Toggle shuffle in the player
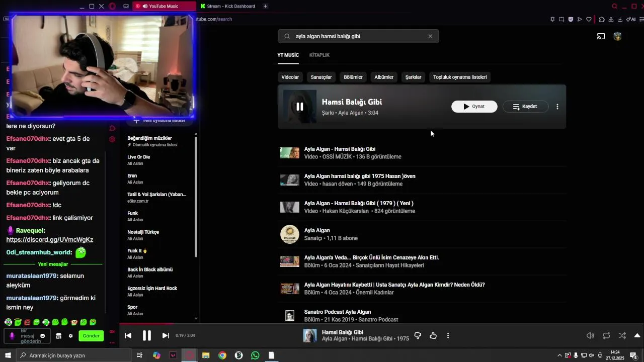This screenshot has width=644, height=362. 622,335
